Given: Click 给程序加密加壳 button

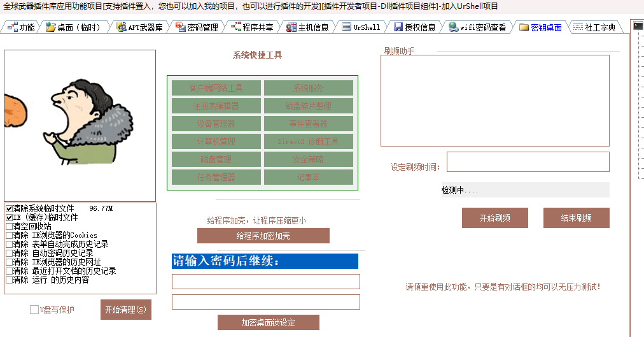Looking at the screenshot, I should [x=263, y=236].
